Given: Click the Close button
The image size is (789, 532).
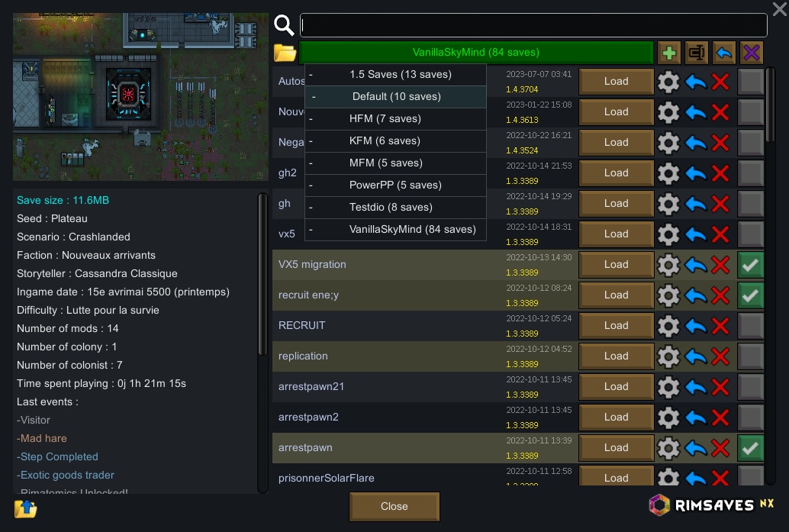Looking at the screenshot, I should (x=394, y=506).
